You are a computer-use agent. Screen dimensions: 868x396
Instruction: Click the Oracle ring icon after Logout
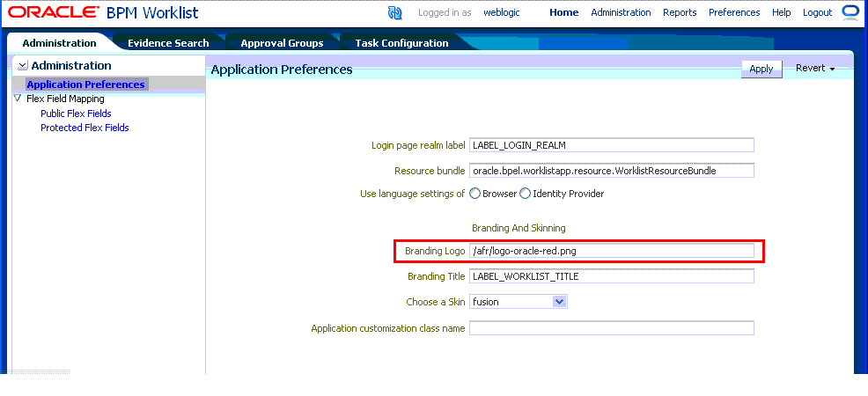point(850,12)
